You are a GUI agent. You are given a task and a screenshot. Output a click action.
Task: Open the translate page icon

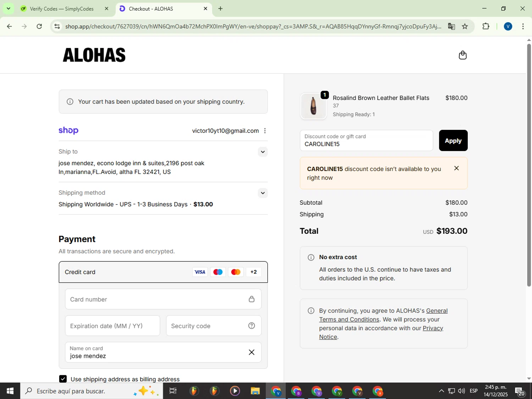click(x=451, y=26)
